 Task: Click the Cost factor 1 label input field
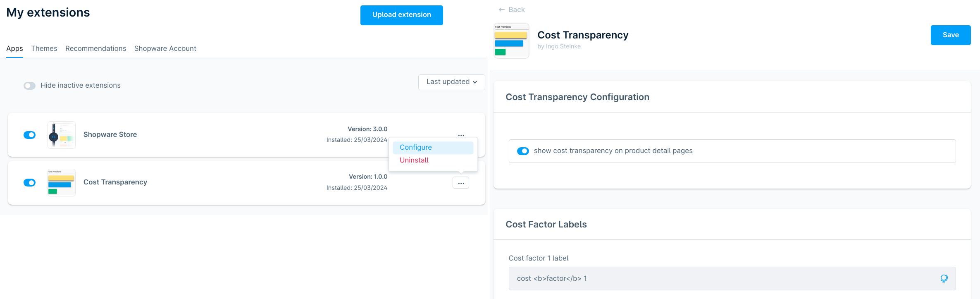coord(732,278)
